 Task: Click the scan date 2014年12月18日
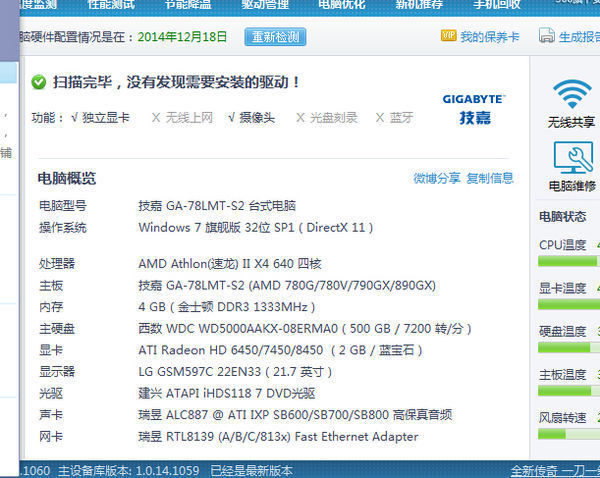click(x=182, y=37)
